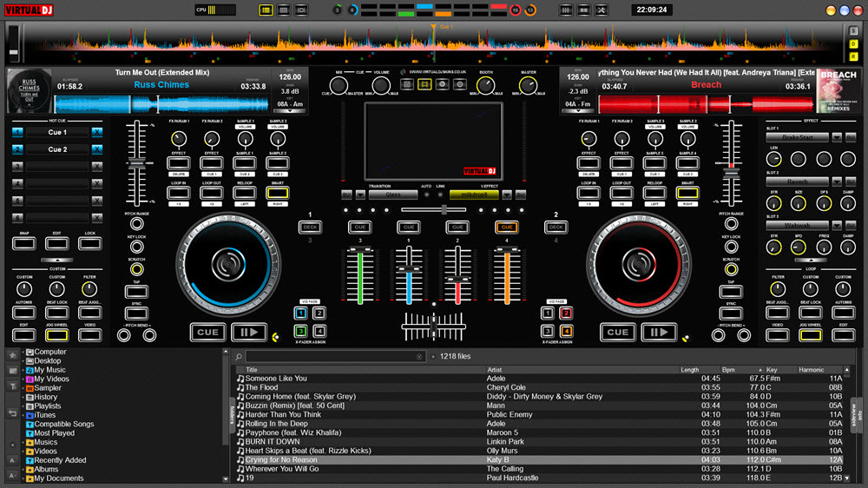The image size is (868, 488).
Task: Open Slot 3 Wahwah effect dropdown
Action: (x=837, y=226)
